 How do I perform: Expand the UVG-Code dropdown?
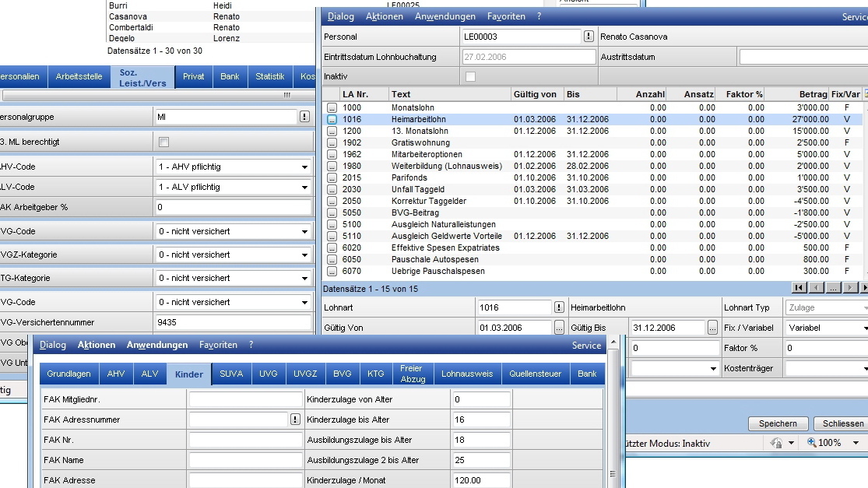click(304, 232)
